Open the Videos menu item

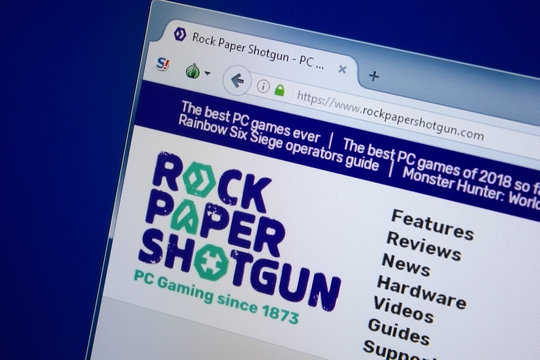(x=404, y=310)
